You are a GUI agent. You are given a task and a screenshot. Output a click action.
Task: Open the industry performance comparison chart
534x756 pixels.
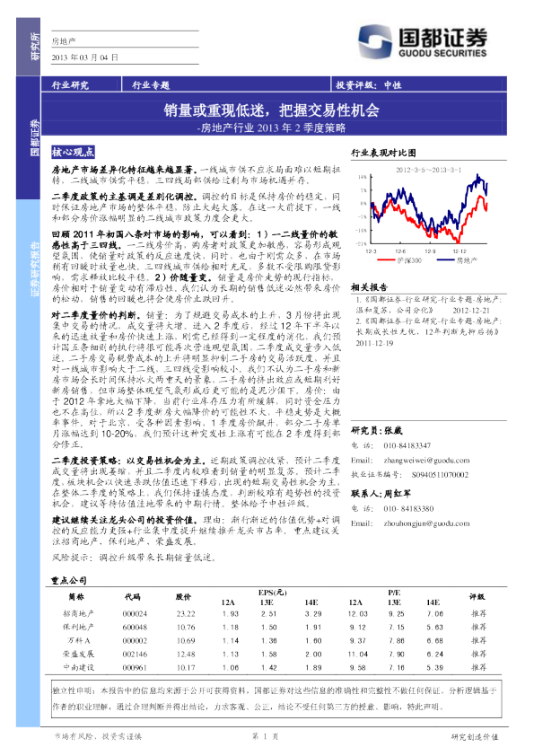click(427, 215)
